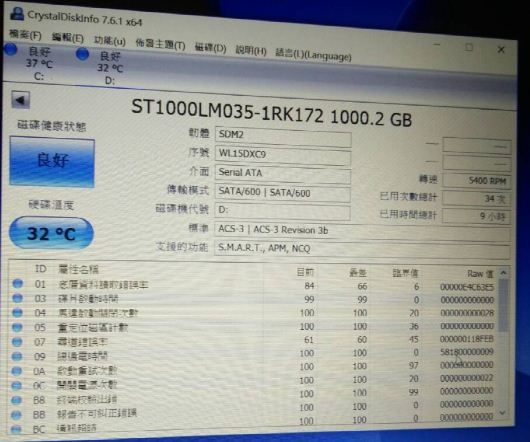Click the disk model title ST1000LM035-1RK172

pos(227,110)
